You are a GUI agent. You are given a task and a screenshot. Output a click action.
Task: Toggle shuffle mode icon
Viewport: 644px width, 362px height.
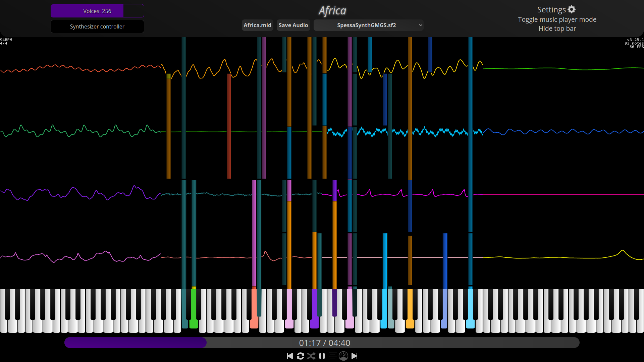311,356
